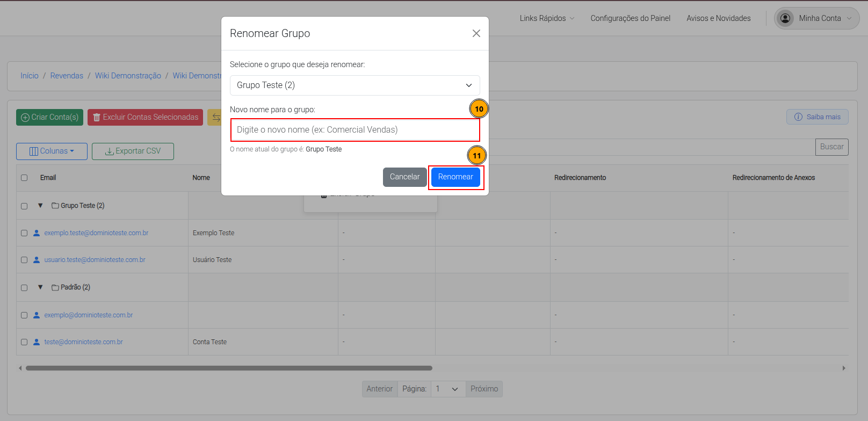868x421 pixels.
Task: Click the Minha Conta avatar icon
Action: pyautogui.click(x=786, y=18)
